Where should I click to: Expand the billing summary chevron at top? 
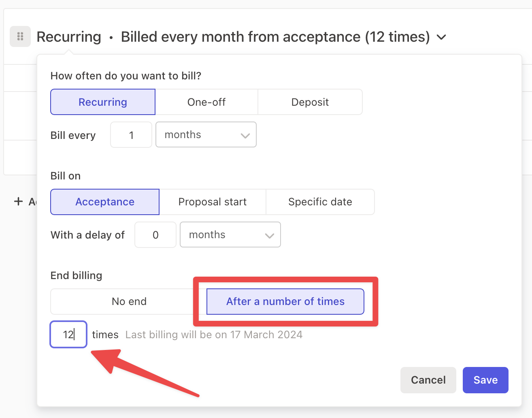coord(441,37)
